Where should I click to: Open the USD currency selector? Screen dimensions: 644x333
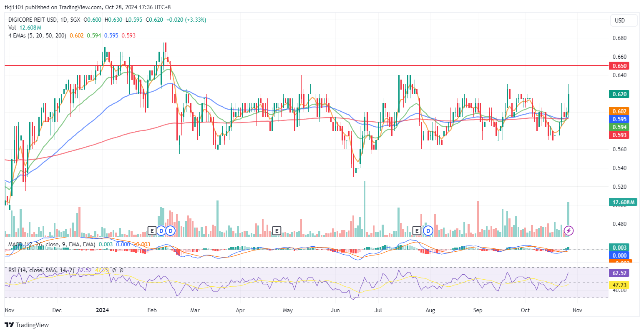[624, 20]
